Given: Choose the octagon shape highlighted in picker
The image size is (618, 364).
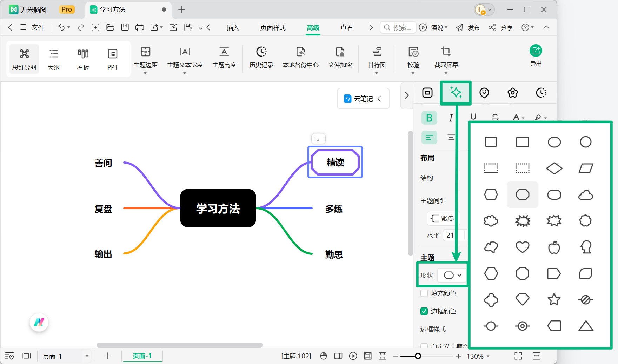Looking at the screenshot, I should [x=523, y=194].
